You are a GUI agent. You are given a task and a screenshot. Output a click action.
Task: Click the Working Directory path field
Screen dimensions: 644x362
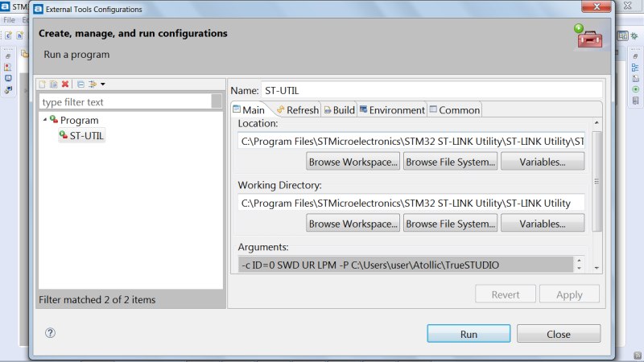(411, 203)
